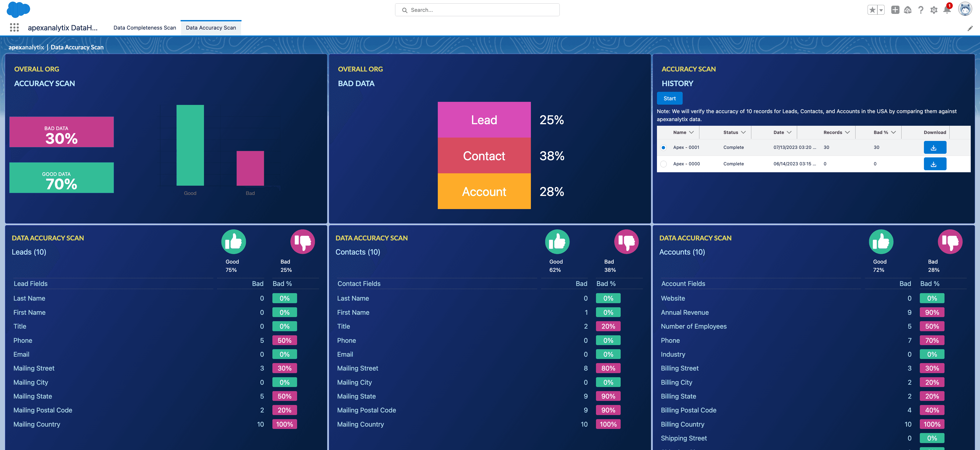980x450 pixels.
Task: Select the Apex - 0001 radio button
Action: pos(663,148)
